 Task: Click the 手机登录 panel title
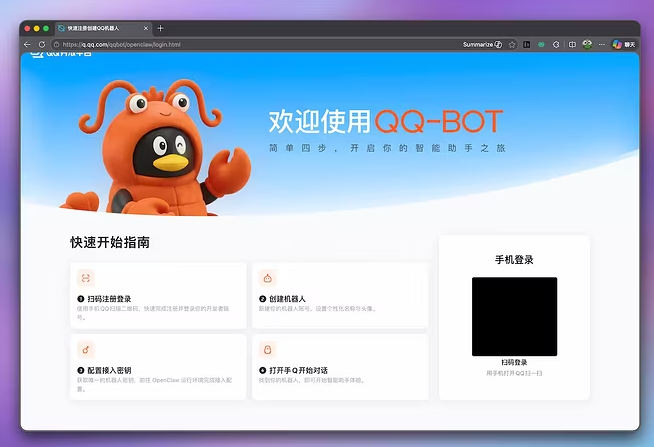(x=514, y=260)
